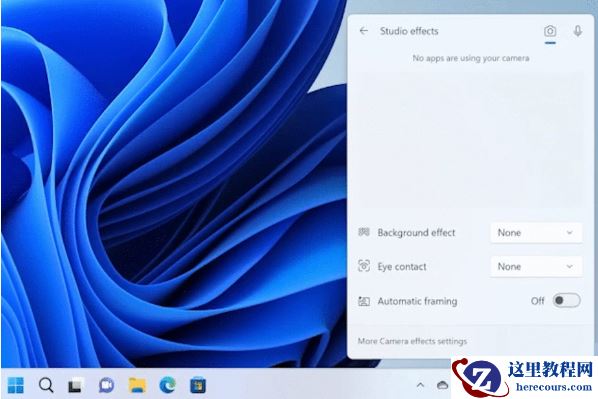Switch to the camera effects tab

[550, 31]
